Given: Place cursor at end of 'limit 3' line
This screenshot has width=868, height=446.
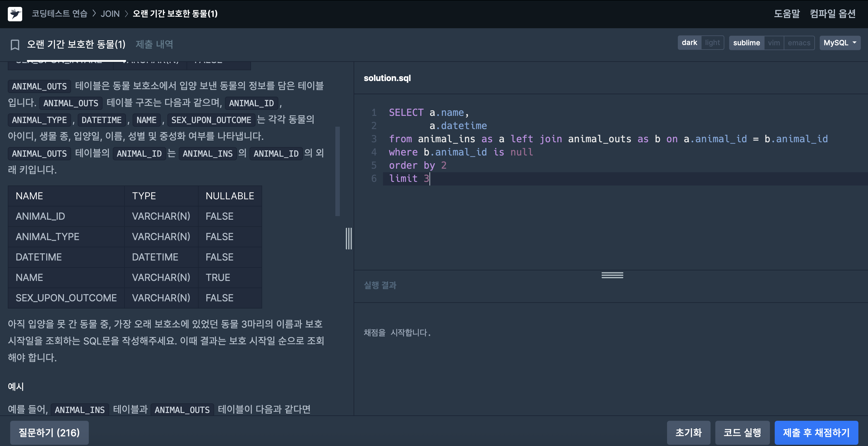Looking at the screenshot, I should [x=430, y=178].
